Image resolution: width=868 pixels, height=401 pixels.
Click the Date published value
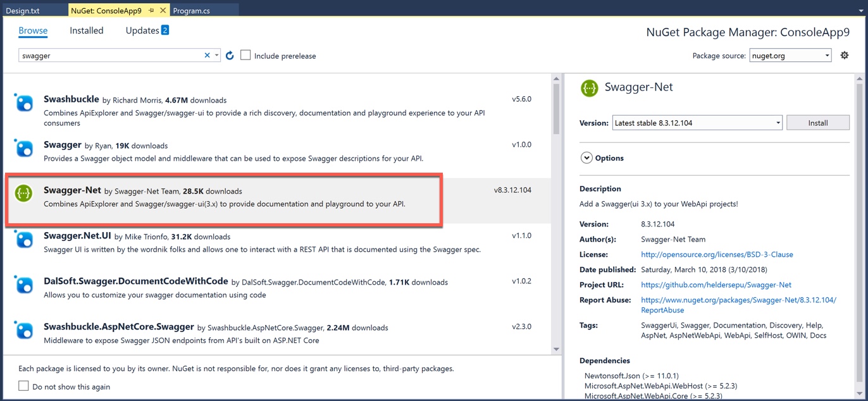click(x=704, y=269)
